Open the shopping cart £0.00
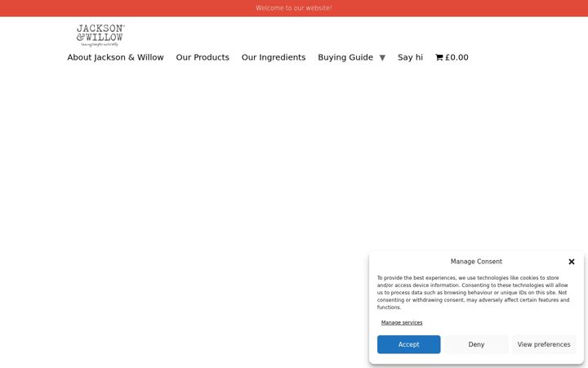The image size is (588, 368). (x=452, y=57)
